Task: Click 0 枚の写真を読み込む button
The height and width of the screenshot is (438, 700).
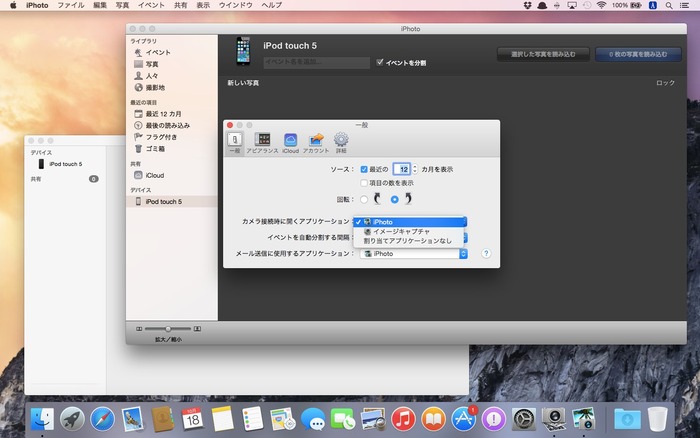Action: 638,54
